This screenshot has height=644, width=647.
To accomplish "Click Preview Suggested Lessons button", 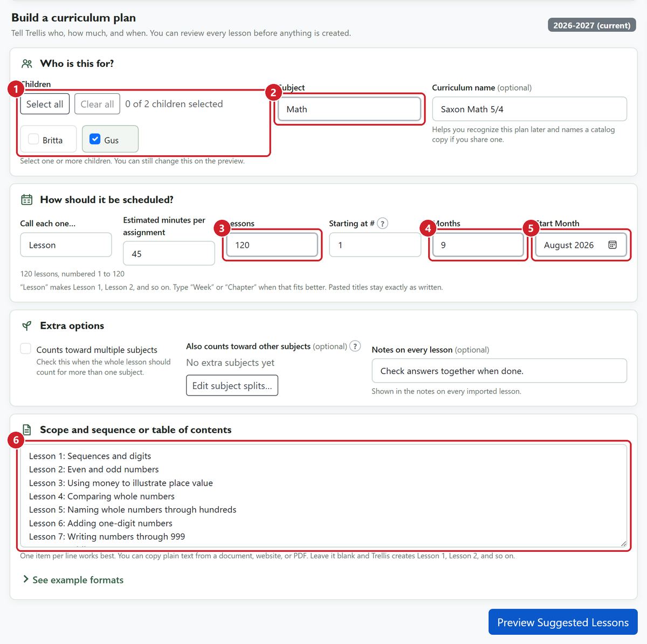I will click(563, 622).
